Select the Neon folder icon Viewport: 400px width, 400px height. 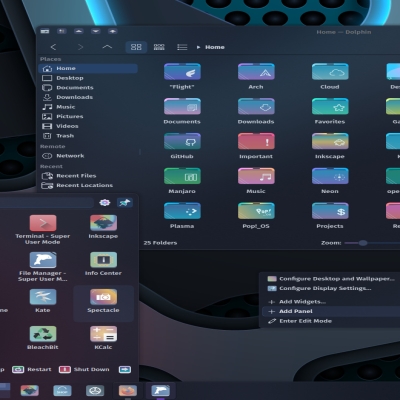[330, 176]
